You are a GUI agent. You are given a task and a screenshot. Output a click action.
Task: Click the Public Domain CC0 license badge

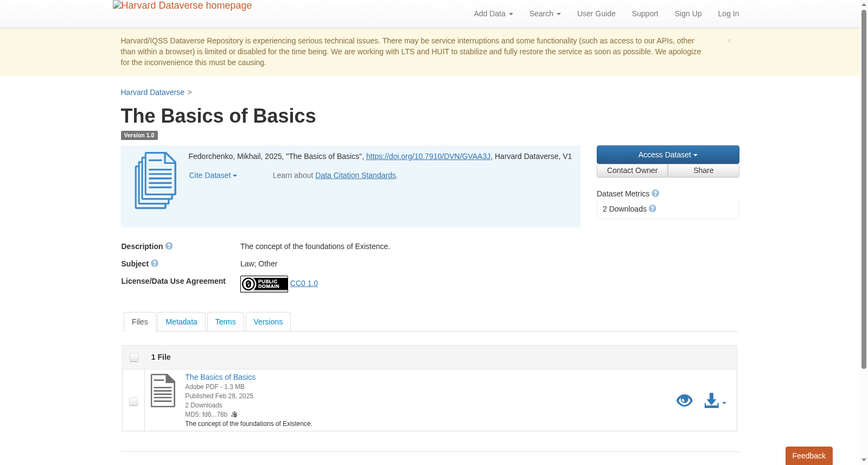264,284
